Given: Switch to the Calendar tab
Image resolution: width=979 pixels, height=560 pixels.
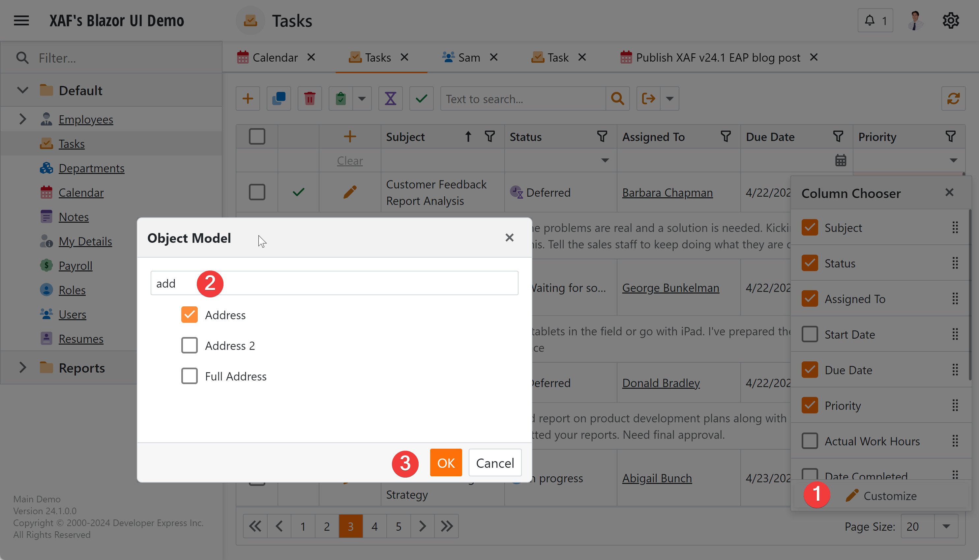Looking at the screenshot, I should coord(275,58).
